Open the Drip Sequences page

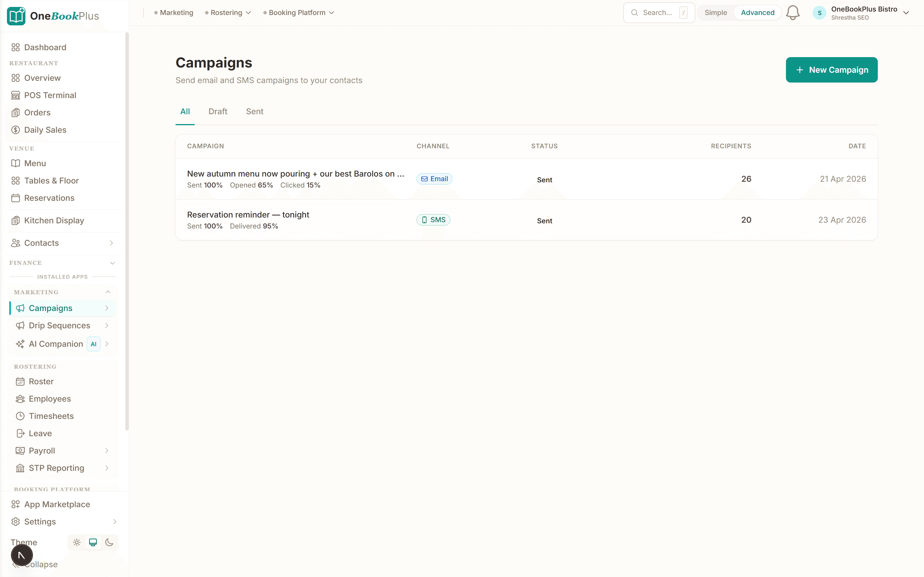click(x=59, y=325)
